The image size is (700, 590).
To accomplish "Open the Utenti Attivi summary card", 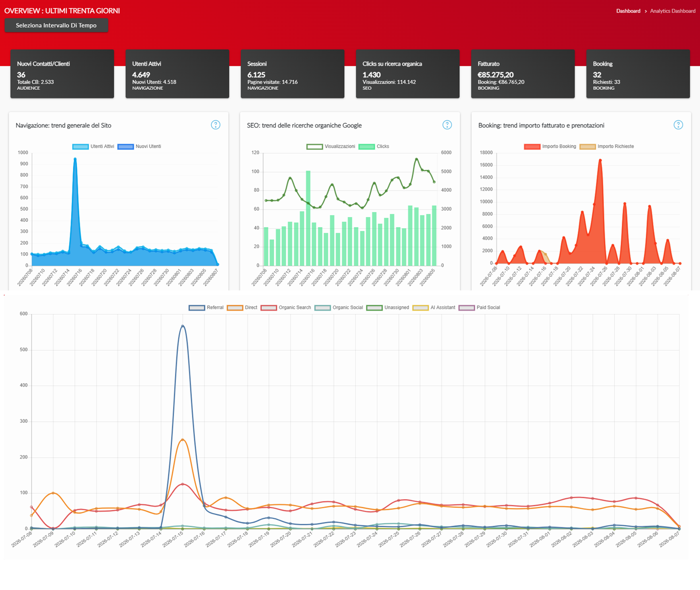I will (x=177, y=74).
